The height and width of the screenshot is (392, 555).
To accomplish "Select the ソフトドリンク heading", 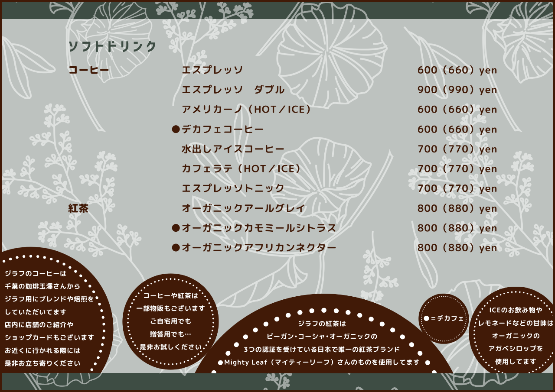I will [x=112, y=47].
